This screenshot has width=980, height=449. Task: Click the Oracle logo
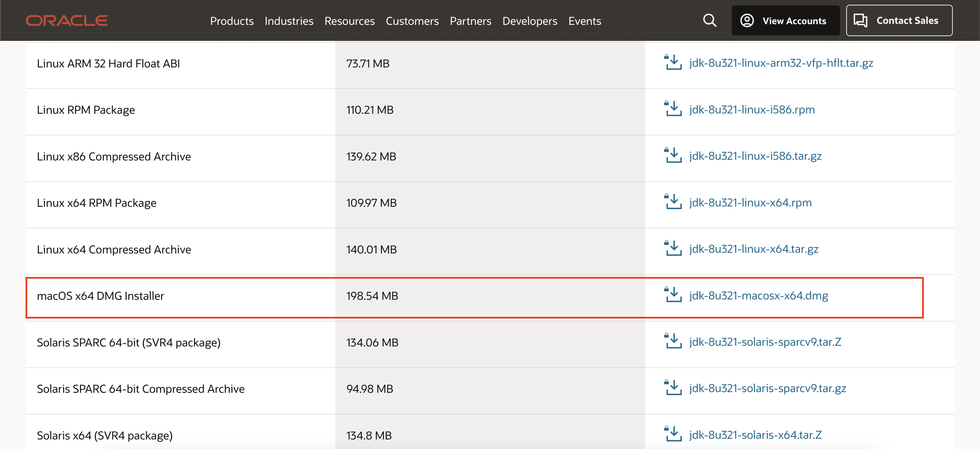click(67, 20)
